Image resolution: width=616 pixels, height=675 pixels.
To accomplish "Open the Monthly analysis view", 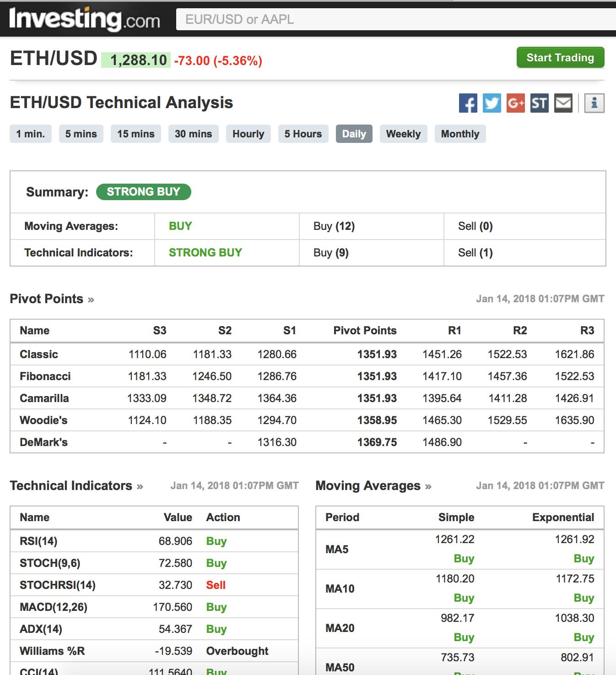I will (x=460, y=134).
